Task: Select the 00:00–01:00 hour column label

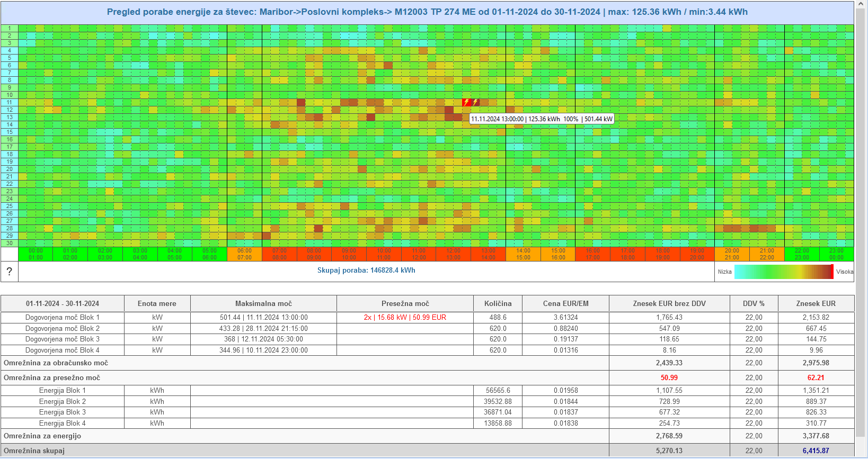Action: [x=36, y=254]
